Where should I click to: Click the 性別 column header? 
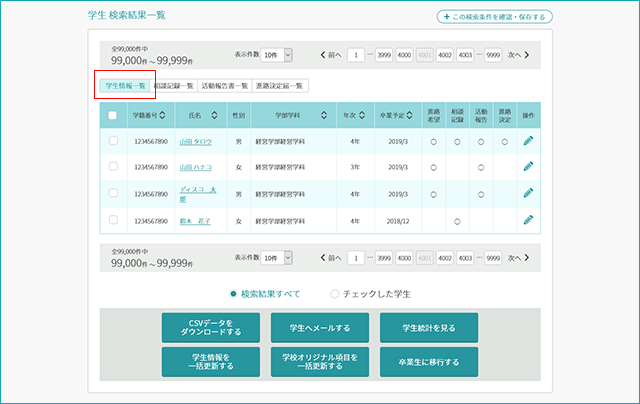[239, 115]
